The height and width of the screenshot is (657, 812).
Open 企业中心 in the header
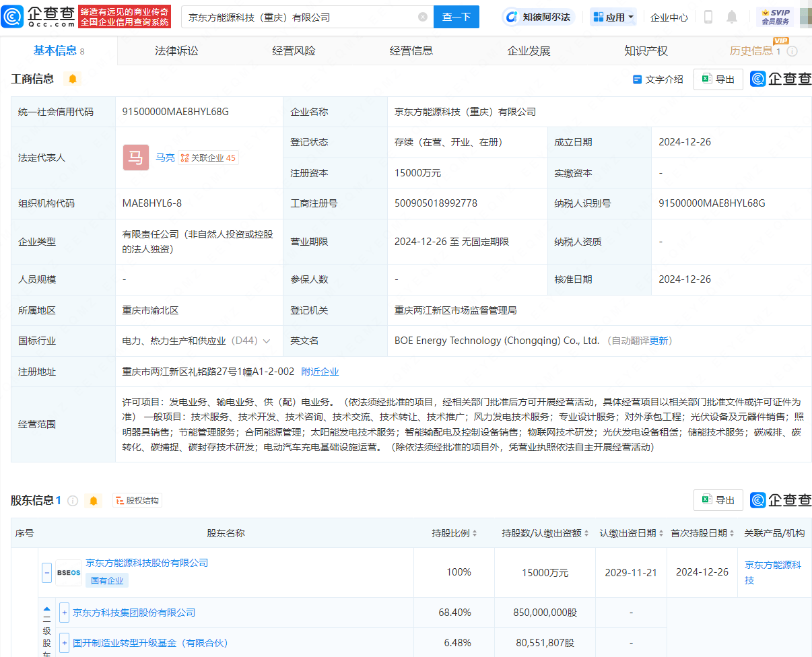click(669, 18)
